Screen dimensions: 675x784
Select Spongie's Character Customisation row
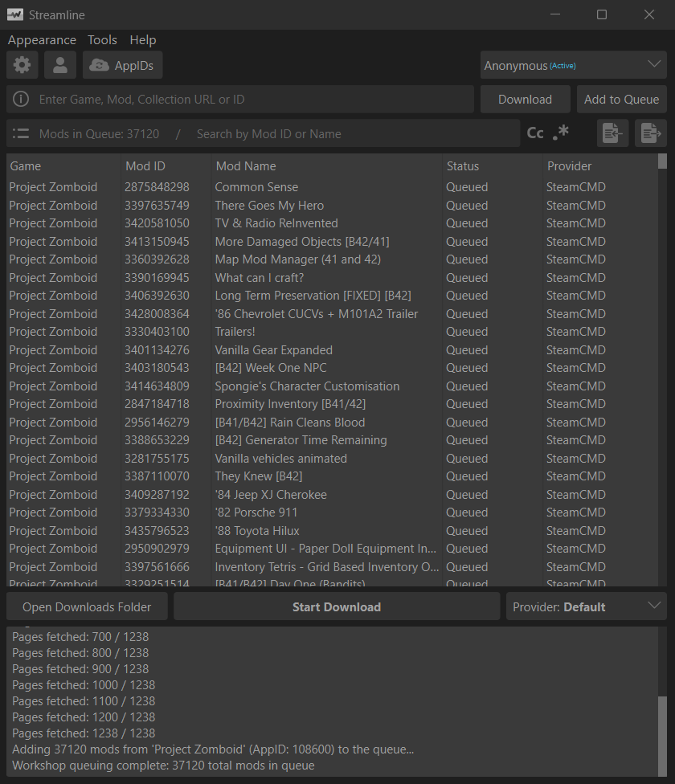(x=332, y=386)
